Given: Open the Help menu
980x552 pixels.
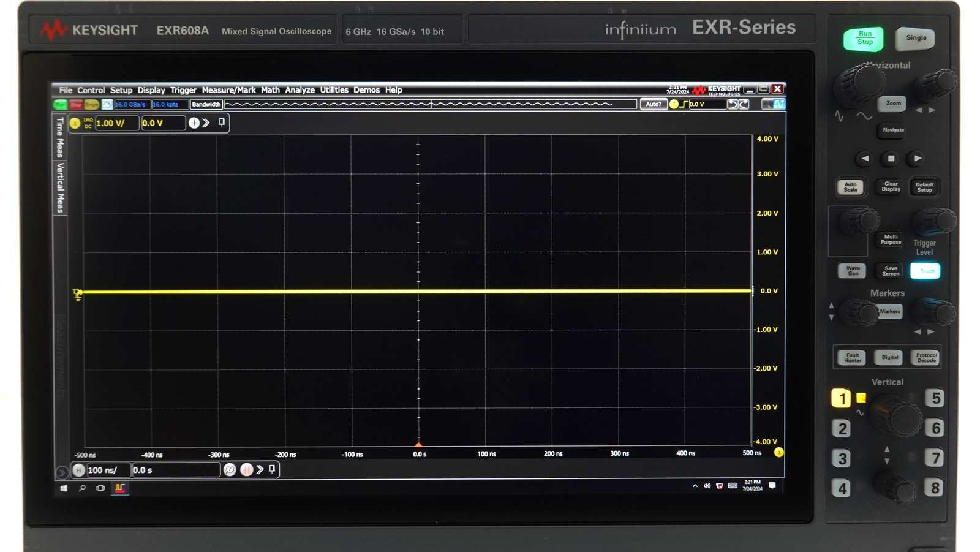Looking at the screenshot, I should (x=393, y=90).
